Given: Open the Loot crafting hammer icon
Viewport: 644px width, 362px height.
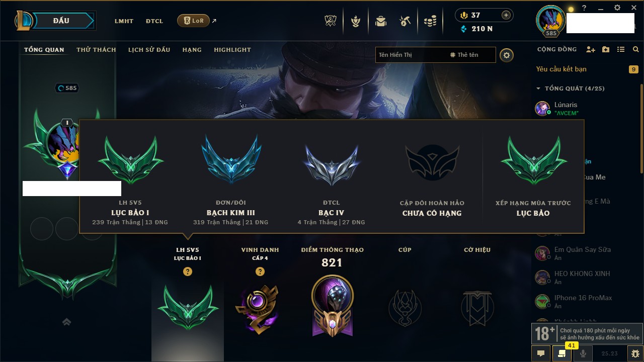Looking at the screenshot, I should (405, 21).
